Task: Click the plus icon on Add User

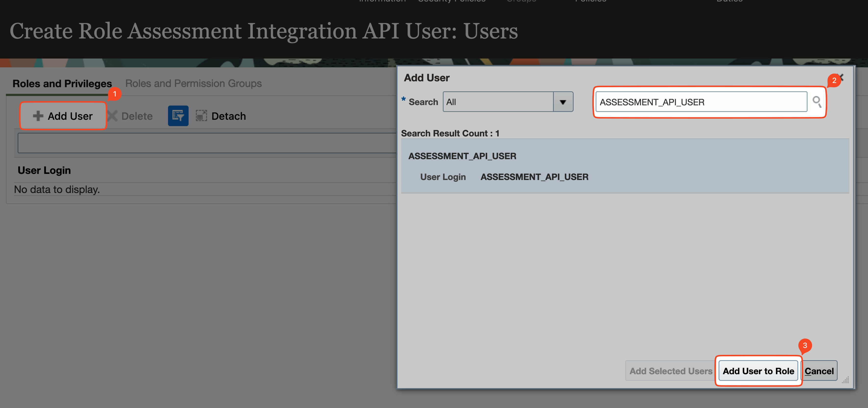Action: coord(38,116)
